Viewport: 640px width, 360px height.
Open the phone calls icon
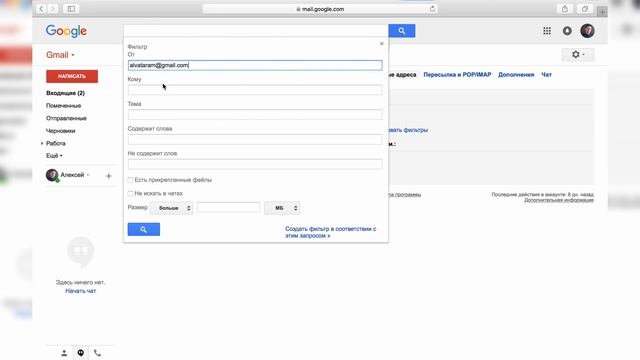[x=97, y=353]
